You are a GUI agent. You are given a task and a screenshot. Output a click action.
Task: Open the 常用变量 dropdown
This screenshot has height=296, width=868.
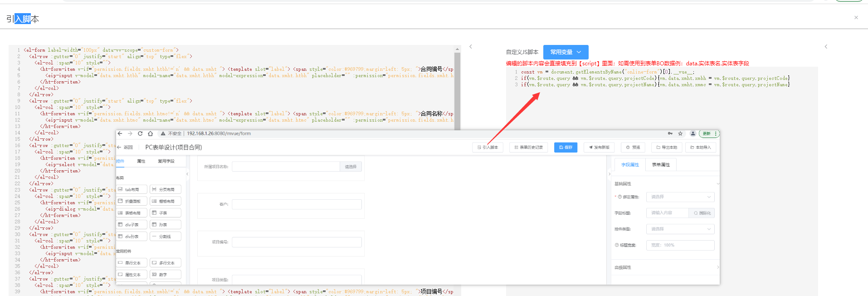click(x=566, y=52)
